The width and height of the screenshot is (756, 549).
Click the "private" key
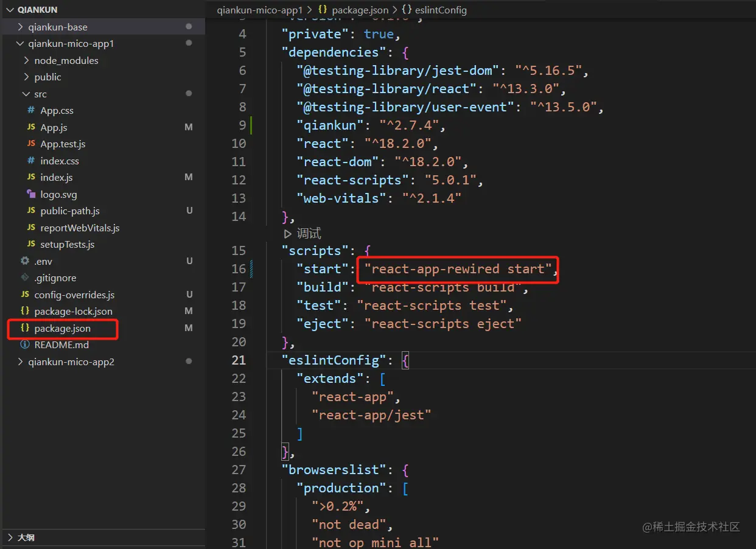click(x=315, y=34)
